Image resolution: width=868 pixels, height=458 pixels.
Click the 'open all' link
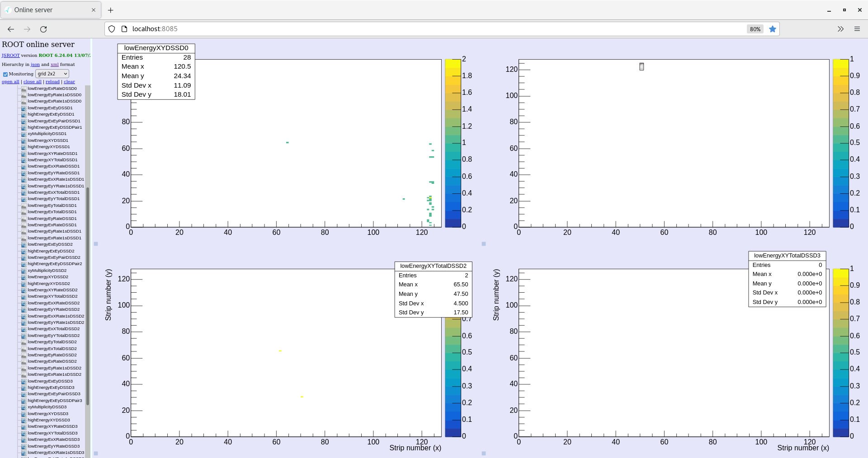10,82
